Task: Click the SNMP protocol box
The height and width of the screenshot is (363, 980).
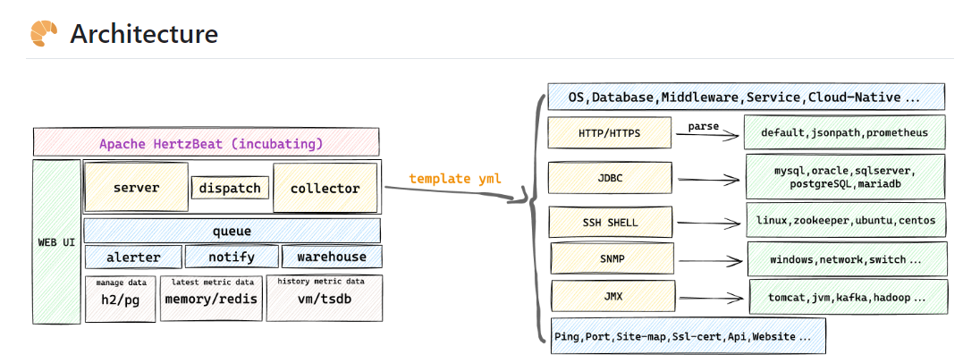Action: click(612, 258)
